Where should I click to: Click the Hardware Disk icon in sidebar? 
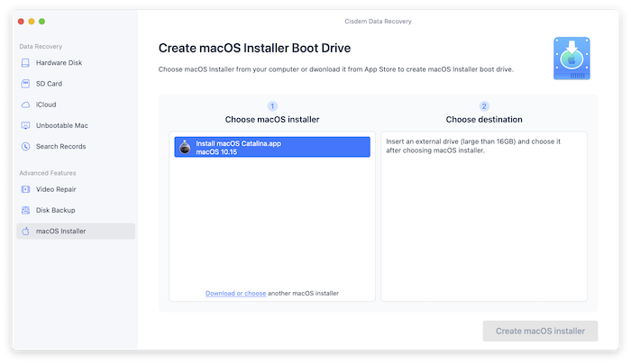26,63
